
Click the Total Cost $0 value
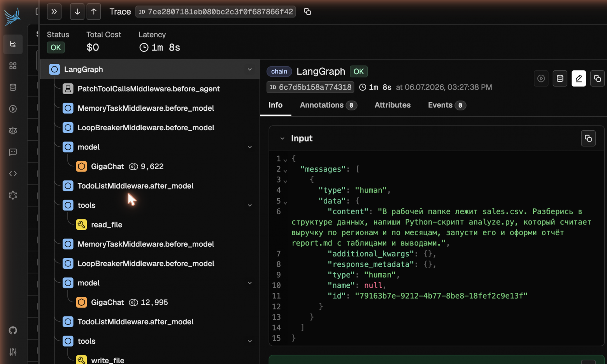[x=93, y=47]
